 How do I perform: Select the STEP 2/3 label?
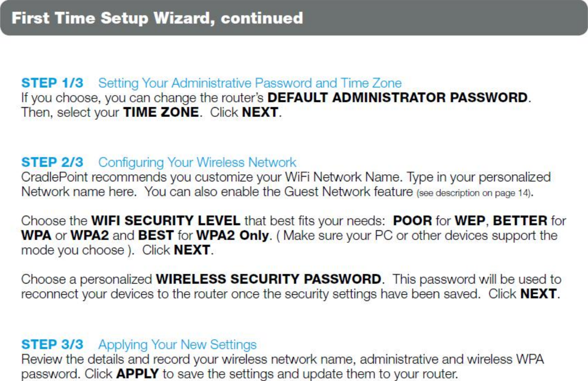52,162
